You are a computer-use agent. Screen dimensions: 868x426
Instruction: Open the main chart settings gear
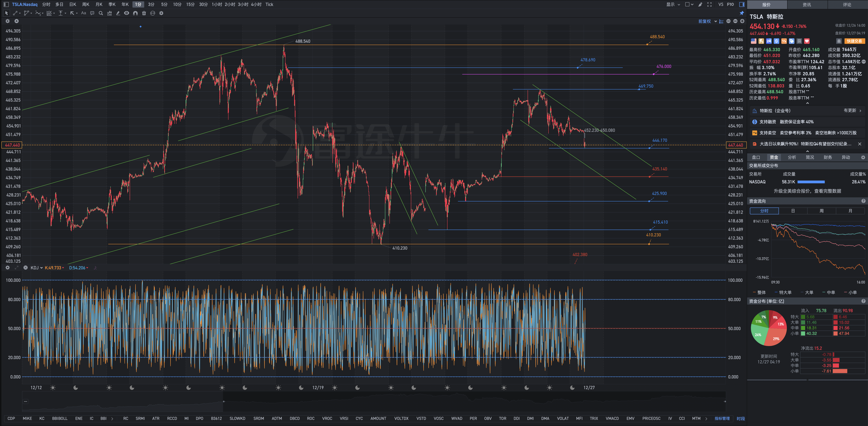pos(7,21)
